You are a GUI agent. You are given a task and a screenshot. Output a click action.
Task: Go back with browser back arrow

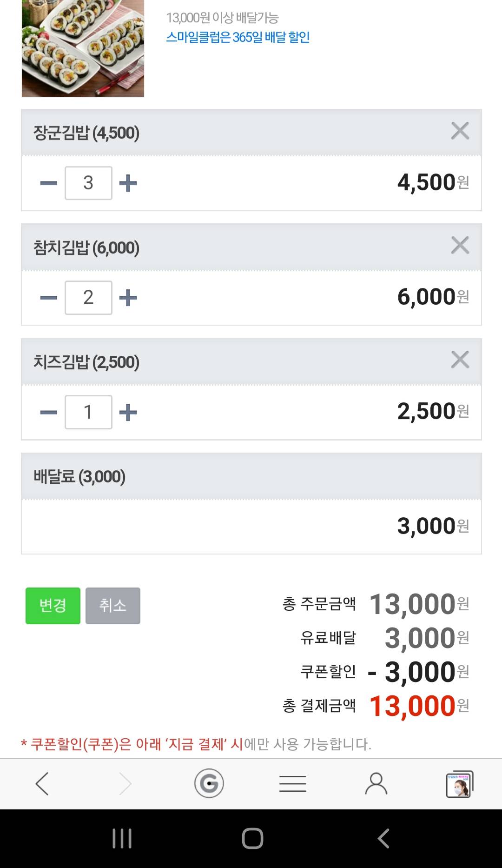click(x=42, y=784)
